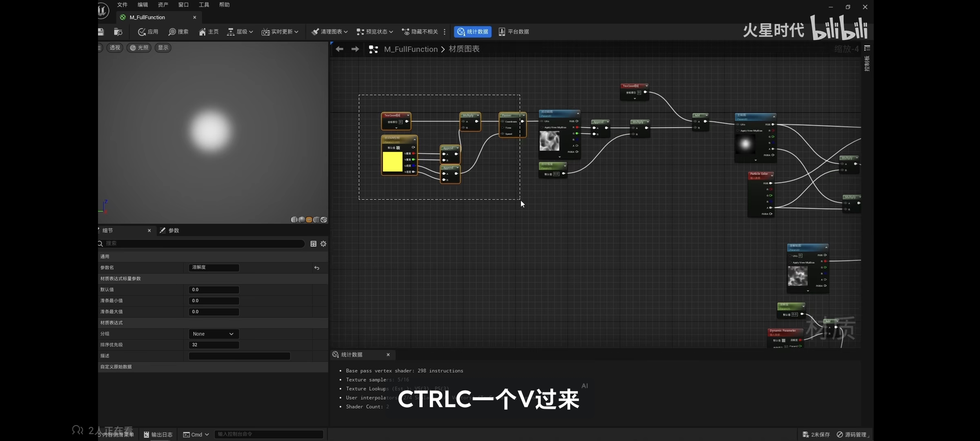Toggle 隐藏不相关 hide unrelated option
The width and height of the screenshot is (980, 441).
420,32
